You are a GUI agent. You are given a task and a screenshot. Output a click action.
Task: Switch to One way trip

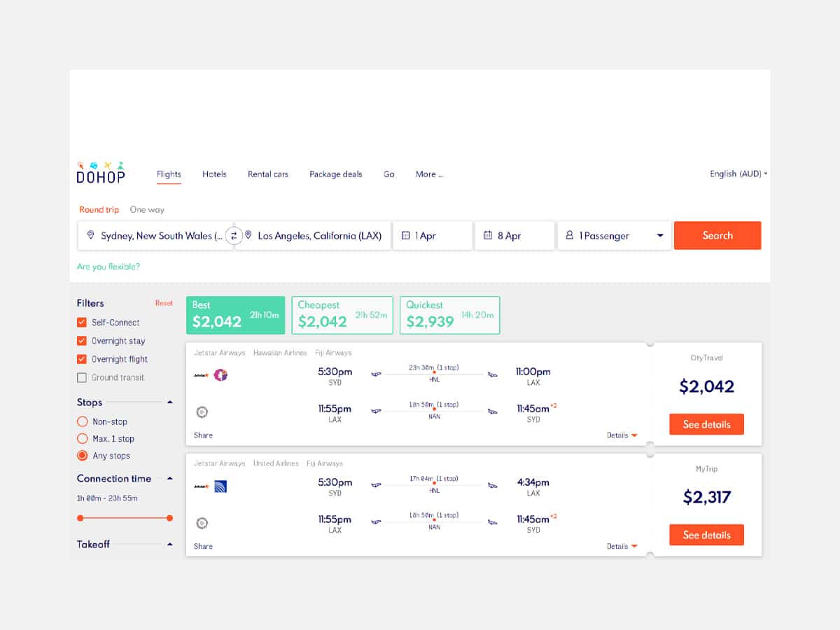tap(147, 209)
